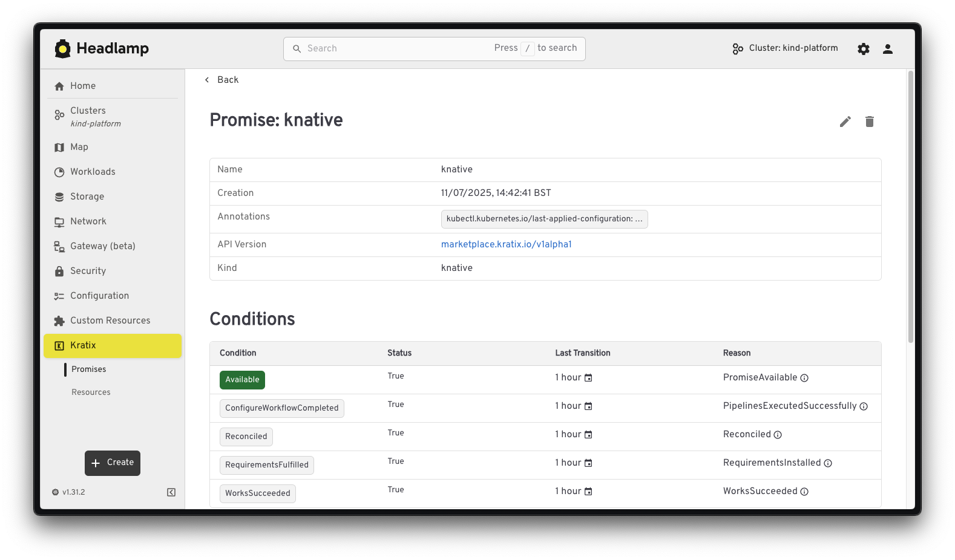Click the Map icon in sidebar
The width and height of the screenshot is (955, 560).
pos(59,148)
